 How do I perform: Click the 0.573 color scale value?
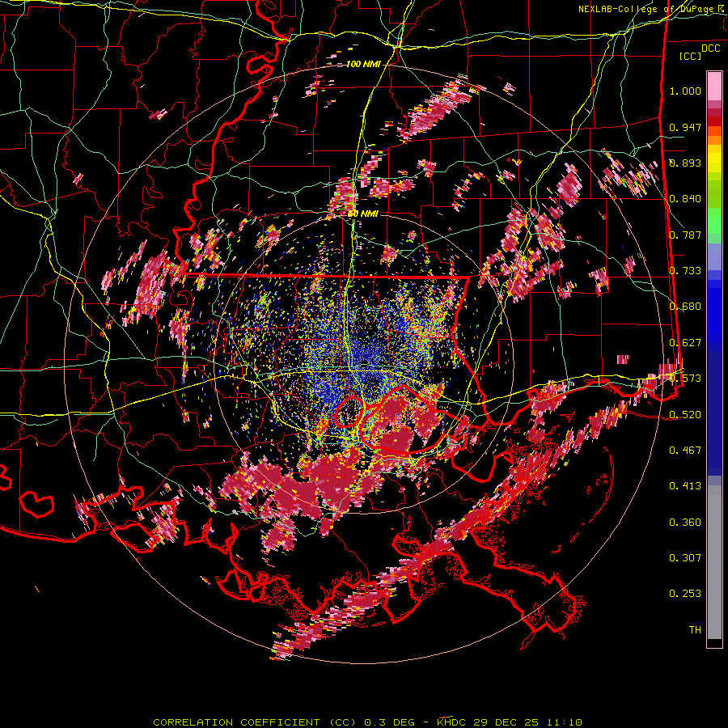[685, 379]
